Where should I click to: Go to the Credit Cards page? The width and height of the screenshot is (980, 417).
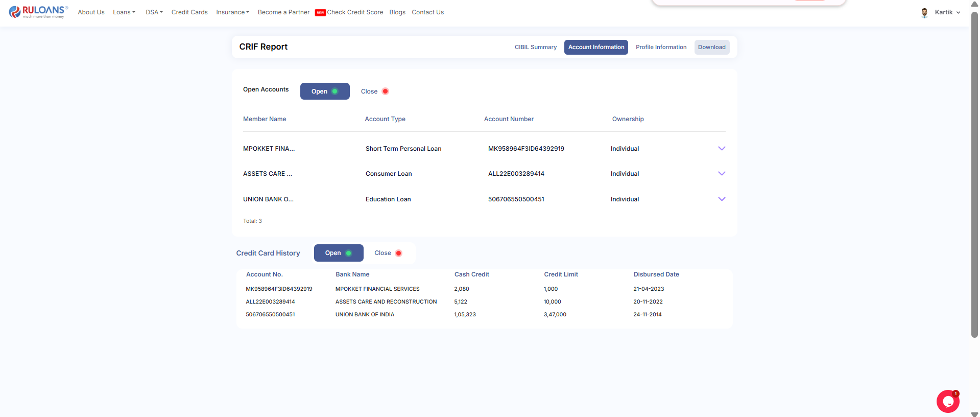[189, 12]
